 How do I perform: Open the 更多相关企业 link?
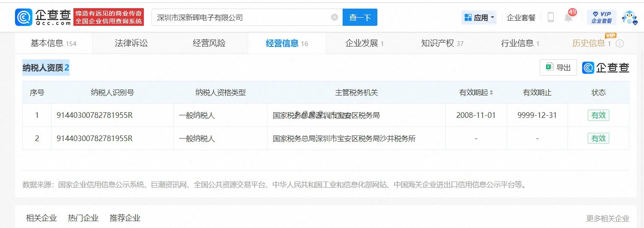tap(608, 219)
